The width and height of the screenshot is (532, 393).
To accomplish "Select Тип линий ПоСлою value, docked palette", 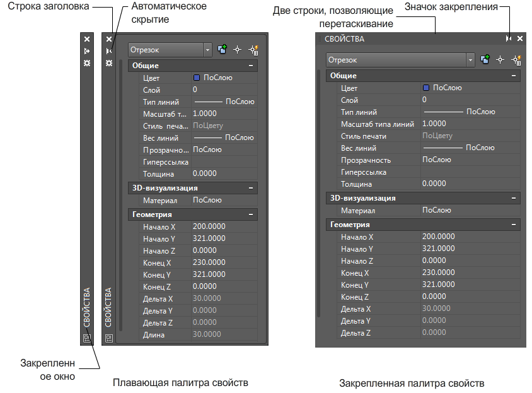I will pos(470,112).
